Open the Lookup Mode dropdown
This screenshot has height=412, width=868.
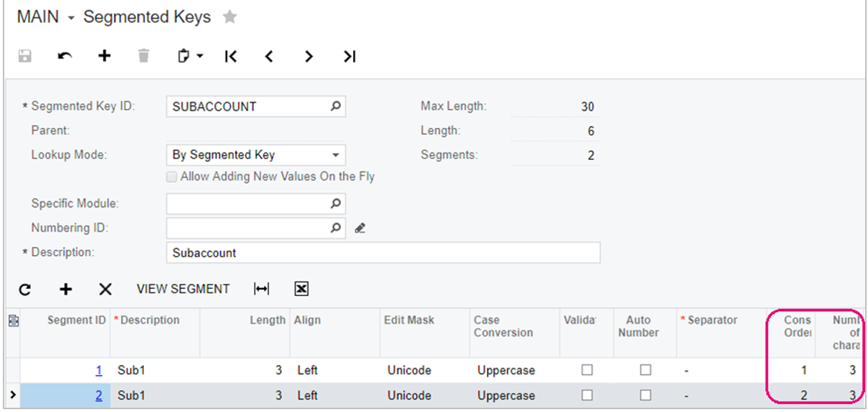coord(335,154)
